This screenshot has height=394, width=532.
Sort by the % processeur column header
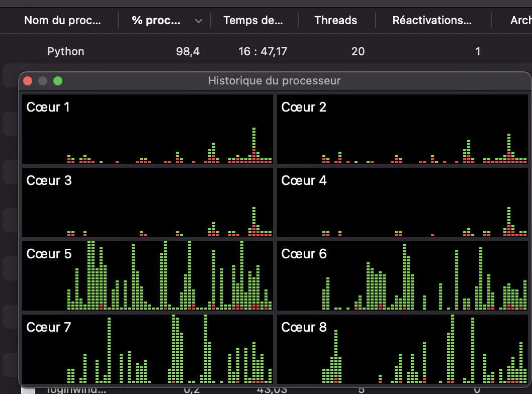[x=156, y=20]
